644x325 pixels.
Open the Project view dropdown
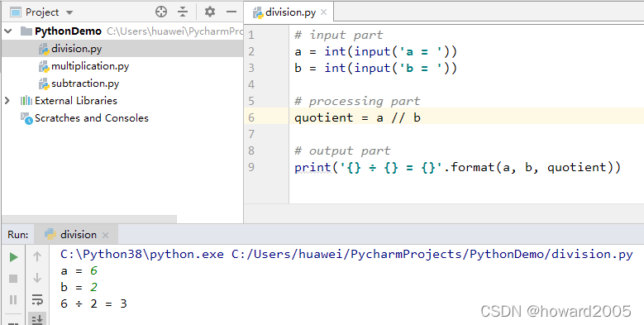(x=69, y=12)
